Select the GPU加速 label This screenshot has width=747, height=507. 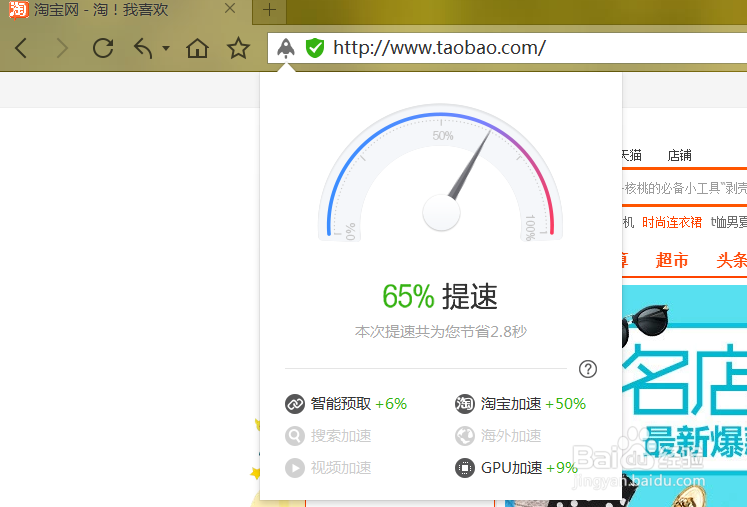tap(511, 468)
